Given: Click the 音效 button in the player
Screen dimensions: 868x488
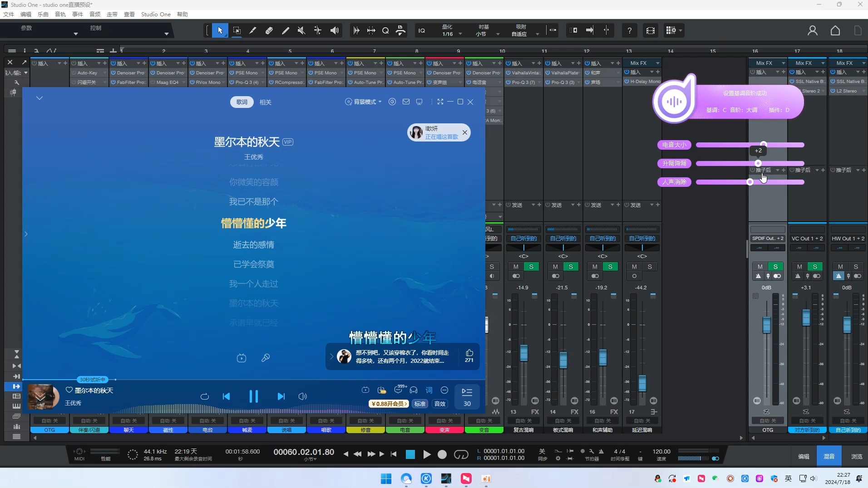Looking at the screenshot, I should (x=440, y=404).
